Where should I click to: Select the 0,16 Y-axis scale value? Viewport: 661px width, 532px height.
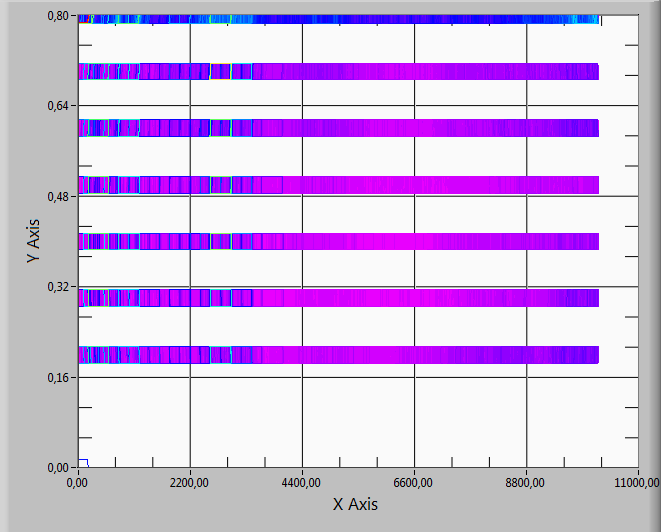click(x=58, y=378)
